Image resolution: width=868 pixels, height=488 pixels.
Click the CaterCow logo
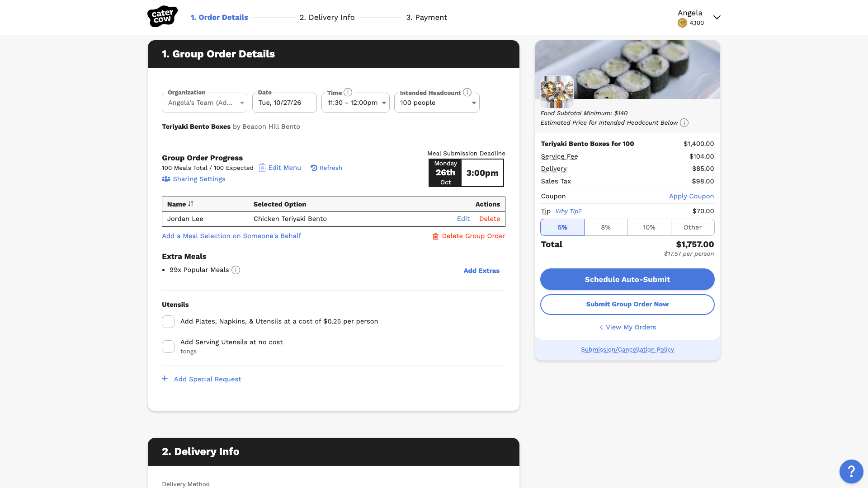(162, 17)
